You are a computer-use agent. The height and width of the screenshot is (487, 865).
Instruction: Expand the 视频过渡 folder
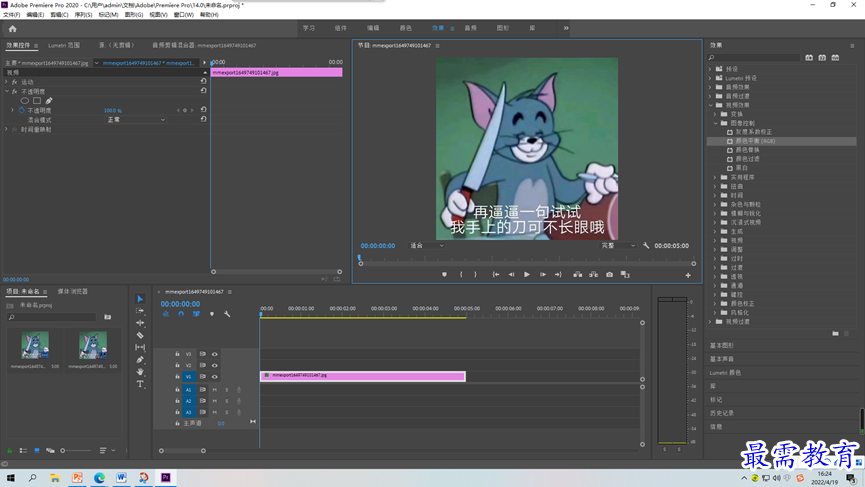click(x=711, y=322)
